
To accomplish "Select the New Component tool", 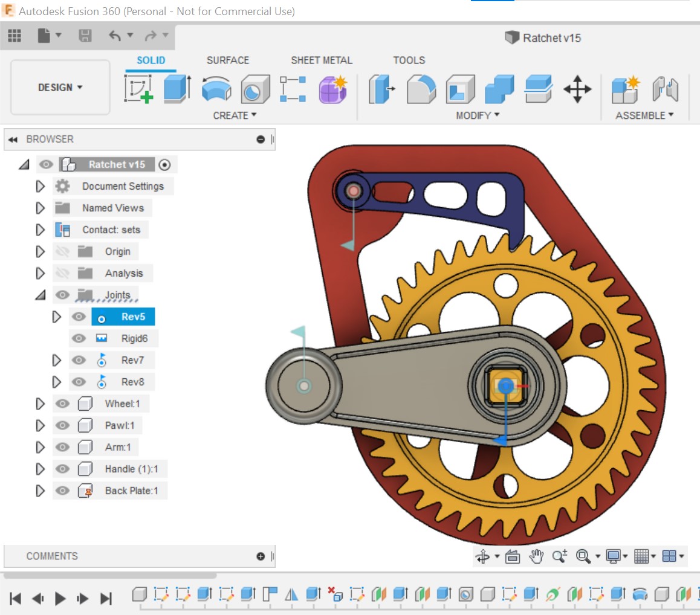I will click(x=626, y=89).
